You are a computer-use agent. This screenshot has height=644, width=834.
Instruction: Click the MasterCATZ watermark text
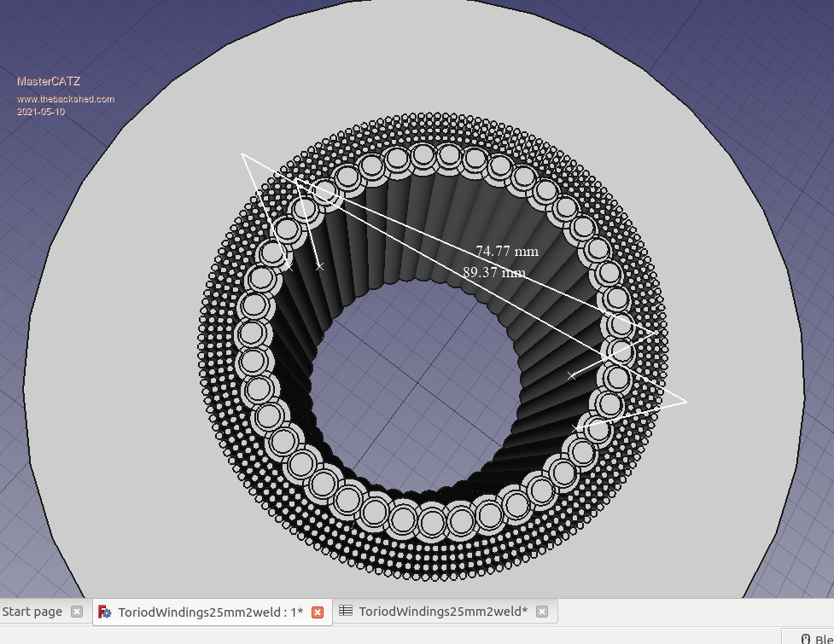49,82
